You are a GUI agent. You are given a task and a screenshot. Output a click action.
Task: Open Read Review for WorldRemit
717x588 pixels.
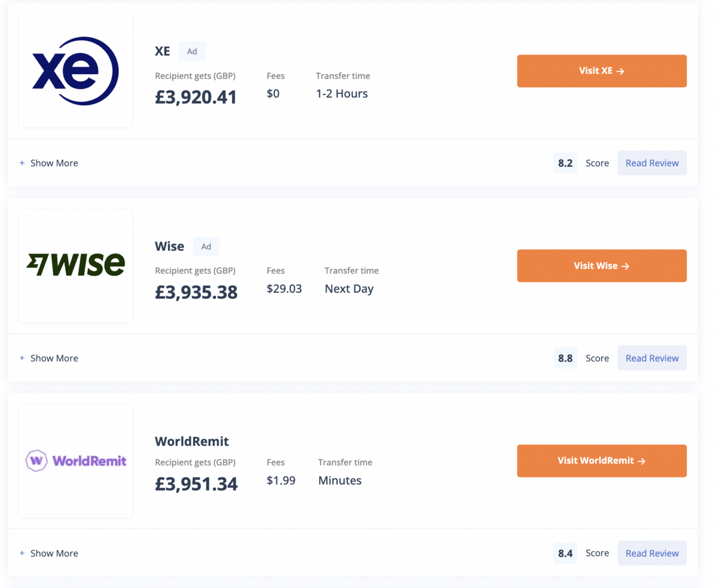[652, 553]
